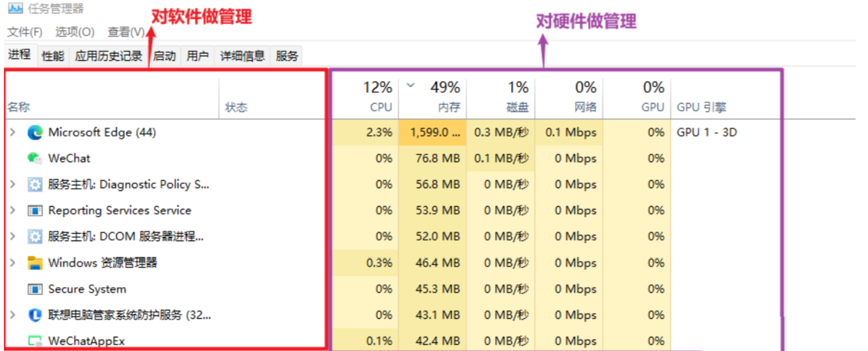Select the WeChatAppEx process name
The width and height of the screenshot is (868, 351).
click(x=86, y=341)
